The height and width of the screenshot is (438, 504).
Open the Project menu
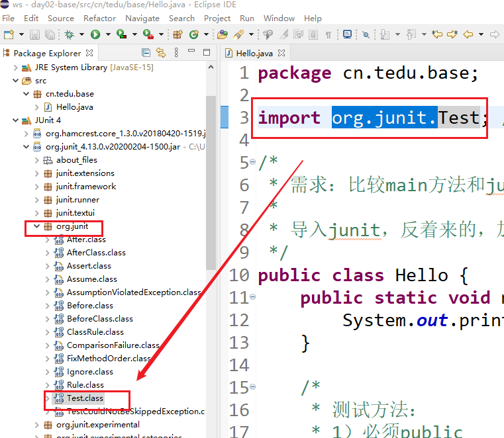point(217,19)
